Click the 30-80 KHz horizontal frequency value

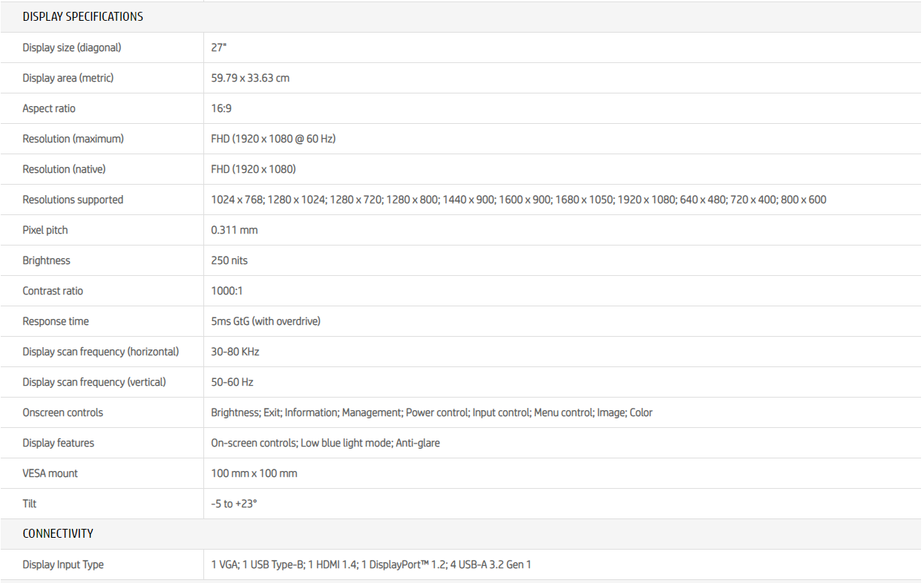(x=235, y=352)
